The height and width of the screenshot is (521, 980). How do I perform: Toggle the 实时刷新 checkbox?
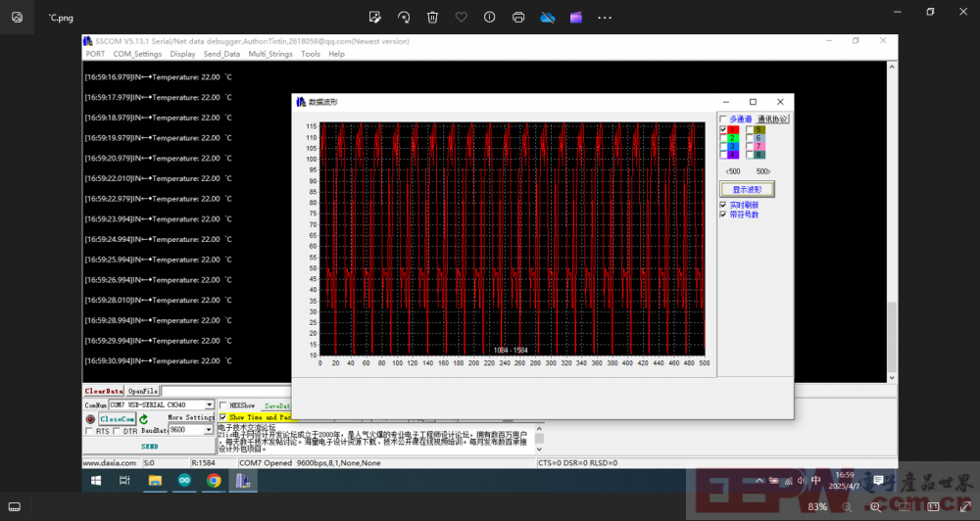click(x=723, y=205)
